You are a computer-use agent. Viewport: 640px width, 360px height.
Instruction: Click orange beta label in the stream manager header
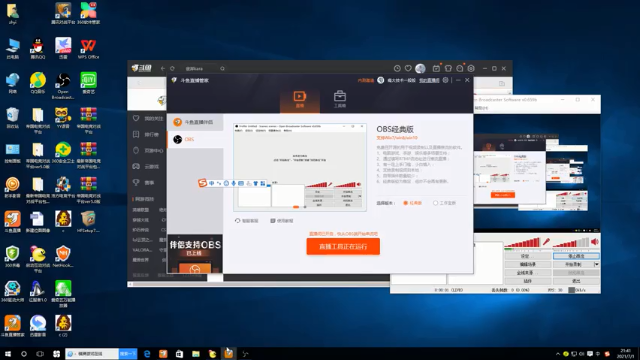click(x=366, y=80)
